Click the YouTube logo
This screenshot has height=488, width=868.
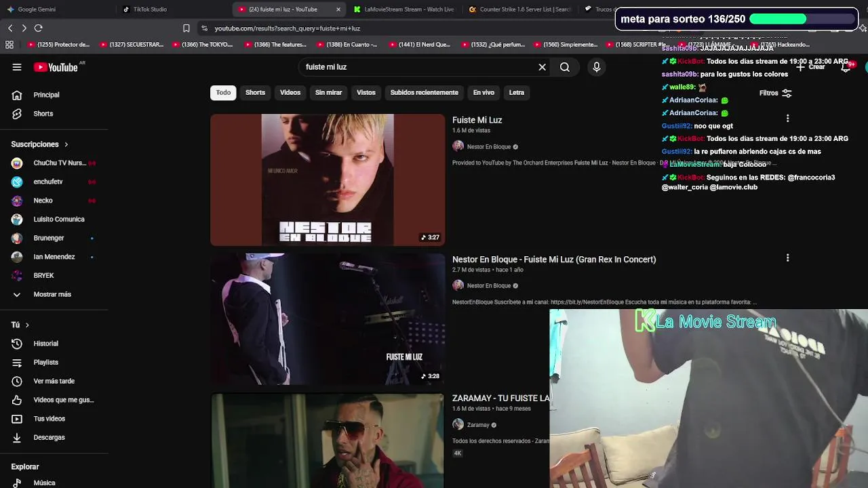pyautogui.click(x=56, y=67)
